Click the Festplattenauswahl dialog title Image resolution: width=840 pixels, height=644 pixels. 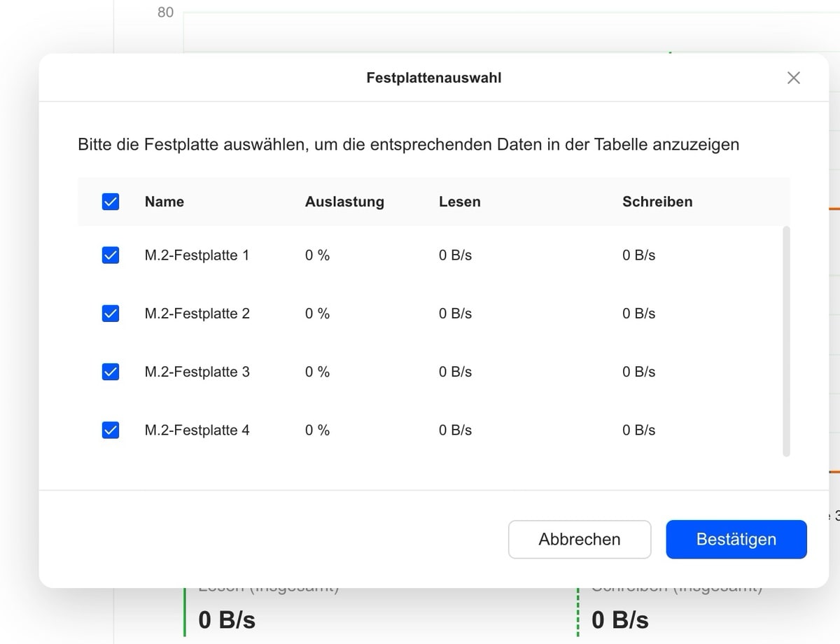pos(433,78)
